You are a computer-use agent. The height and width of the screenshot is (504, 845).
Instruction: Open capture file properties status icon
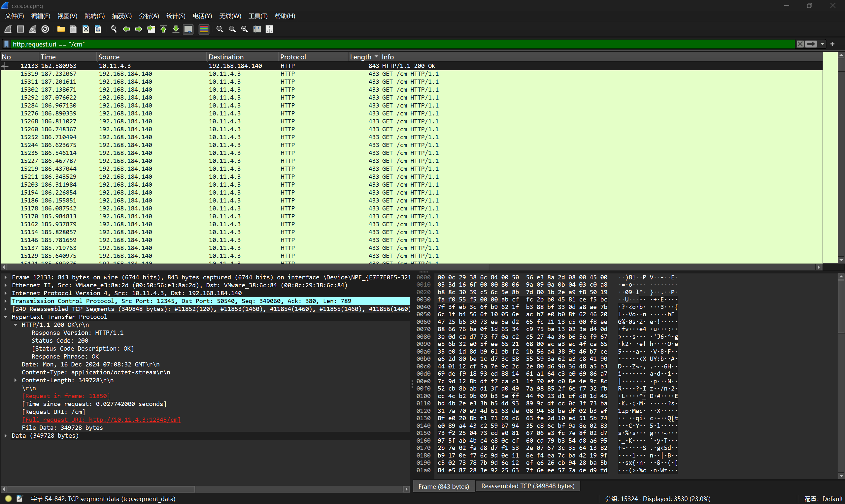[x=19, y=499]
